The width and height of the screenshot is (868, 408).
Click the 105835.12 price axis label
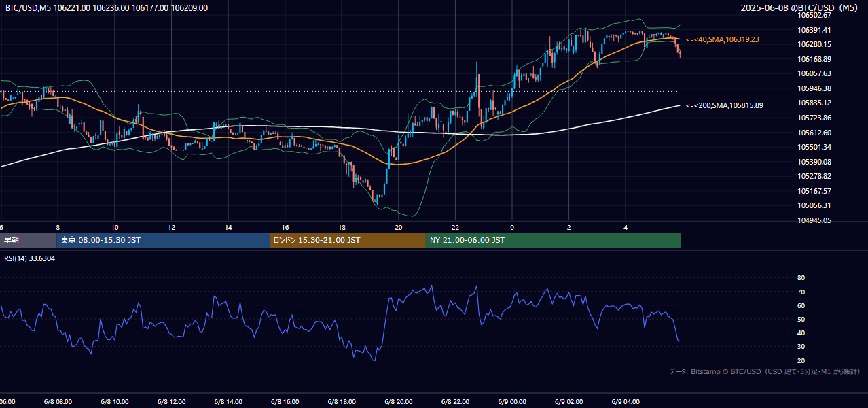[x=815, y=103]
